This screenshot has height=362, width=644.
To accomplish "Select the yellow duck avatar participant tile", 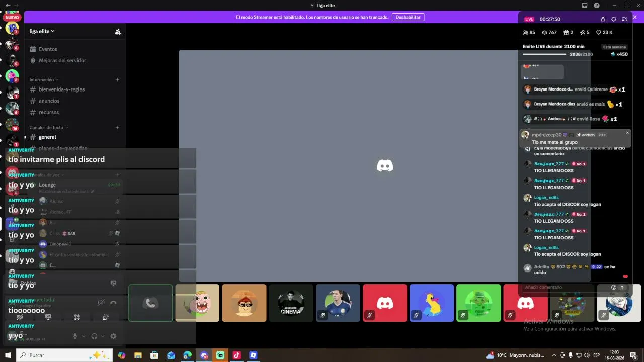I will [x=432, y=303].
